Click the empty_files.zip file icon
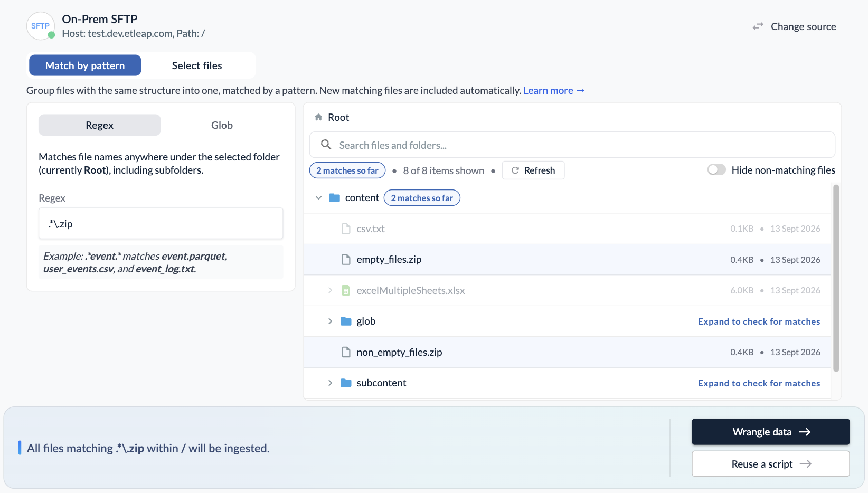 [x=346, y=259]
